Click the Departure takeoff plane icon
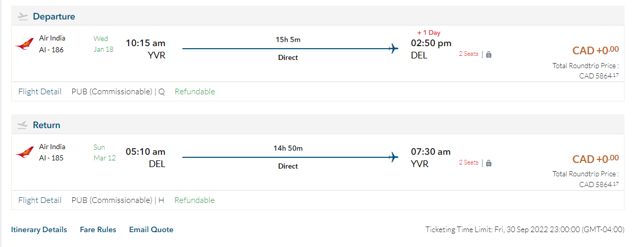This screenshot has height=247, width=644. pyautogui.click(x=22, y=16)
